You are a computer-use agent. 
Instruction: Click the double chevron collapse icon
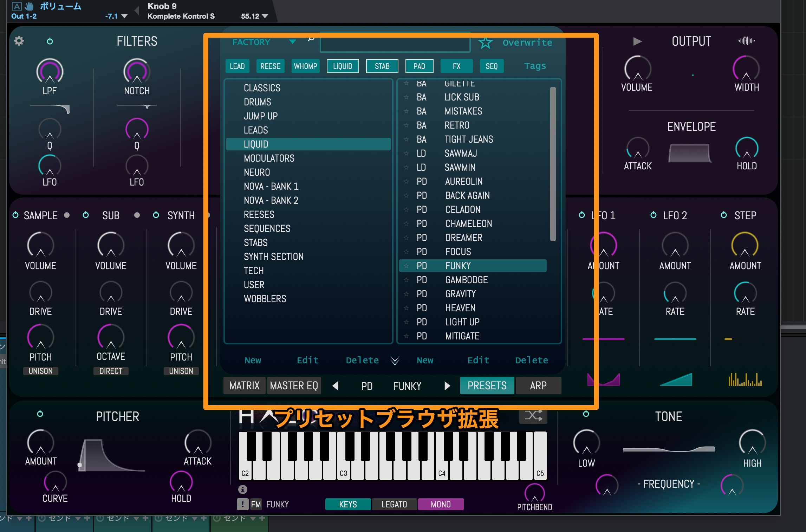[395, 361]
